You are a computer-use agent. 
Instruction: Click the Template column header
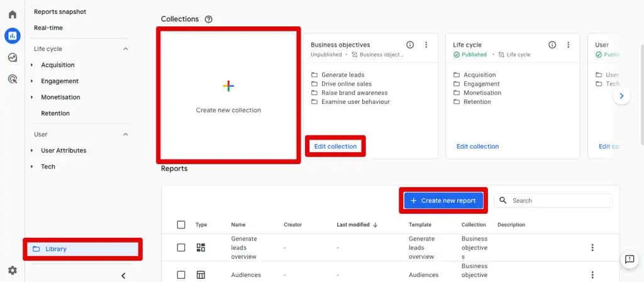point(420,225)
